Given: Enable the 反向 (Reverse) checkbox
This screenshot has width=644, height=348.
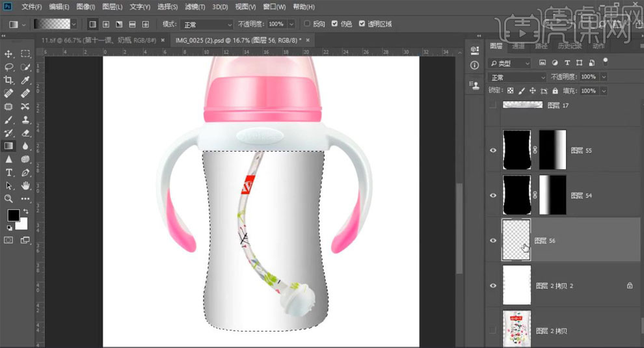Looking at the screenshot, I should click(x=308, y=24).
